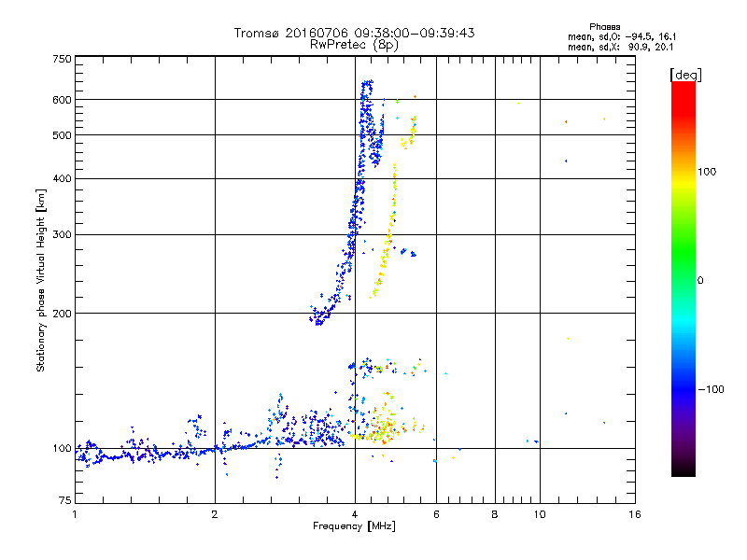Click the 'Stationary phase Virtual Height [km]' axis label

[41, 280]
